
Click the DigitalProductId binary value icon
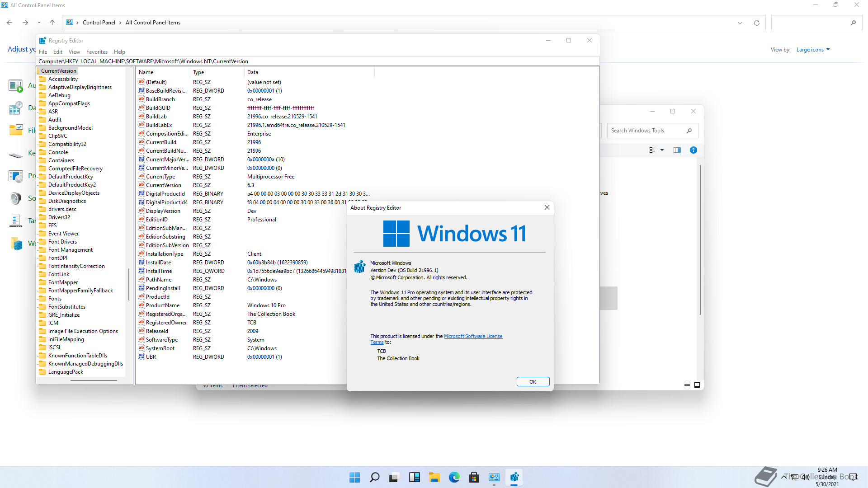tap(142, 193)
